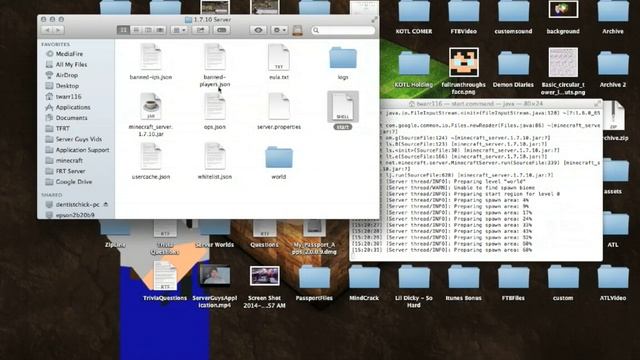The width and height of the screenshot is (640, 360).
Task: Select FTBVideo desktop folder
Action: [x=464, y=12]
